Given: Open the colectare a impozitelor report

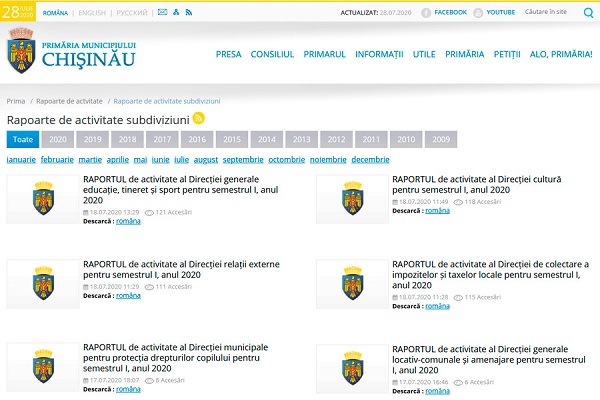Looking at the screenshot, I should click(x=491, y=275).
